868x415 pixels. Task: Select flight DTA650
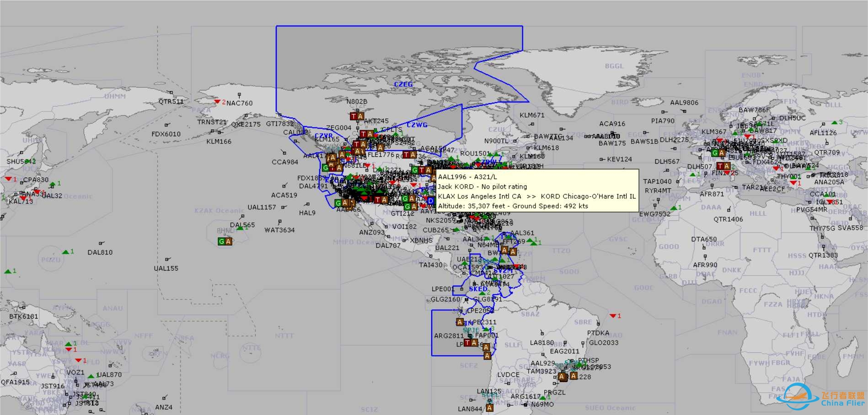[x=704, y=239]
